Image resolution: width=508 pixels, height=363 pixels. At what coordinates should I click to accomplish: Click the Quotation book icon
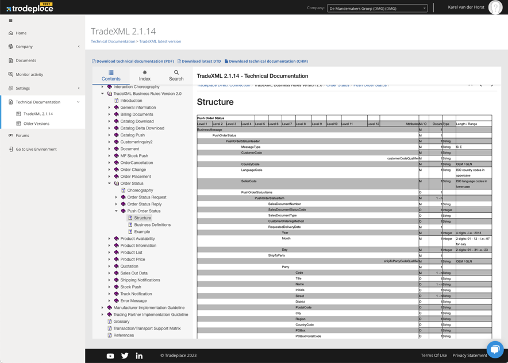tap(116, 266)
